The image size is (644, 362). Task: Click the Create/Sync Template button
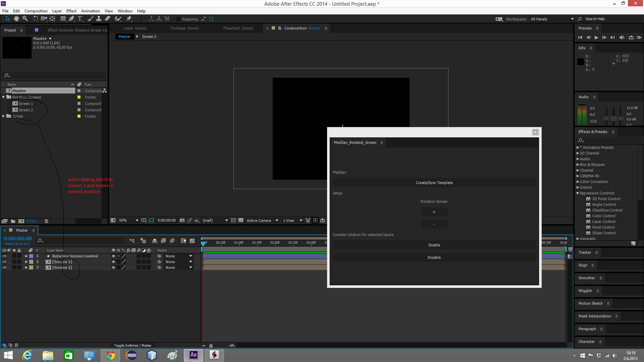point(434,183)
